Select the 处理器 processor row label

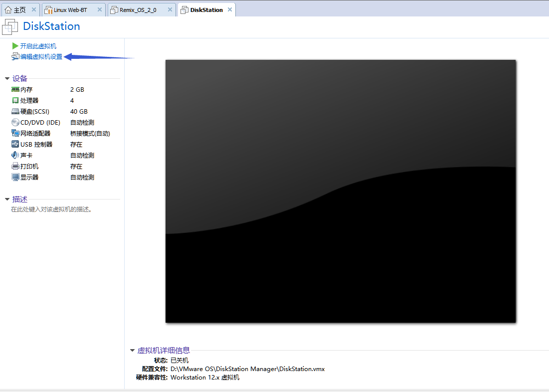click(29, 101)
